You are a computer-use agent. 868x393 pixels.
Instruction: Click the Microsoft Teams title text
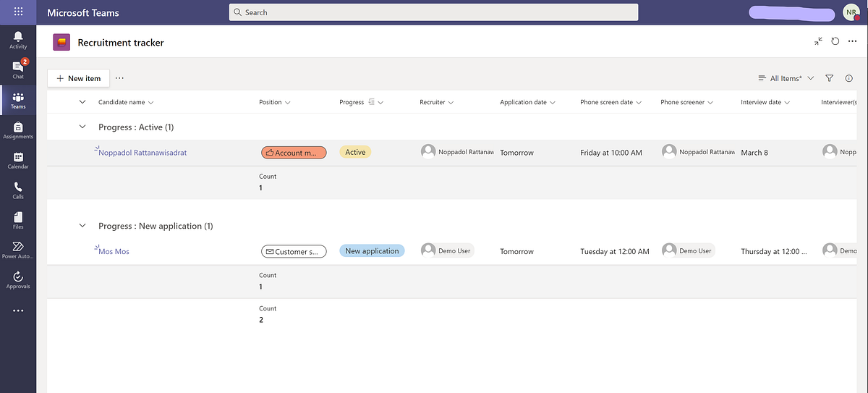[x=83, y=13]
